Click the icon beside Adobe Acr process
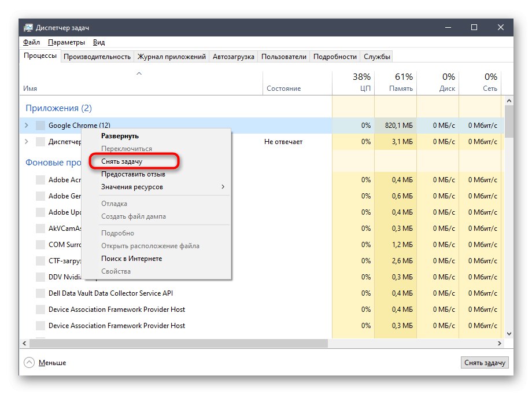 (40, 179)
